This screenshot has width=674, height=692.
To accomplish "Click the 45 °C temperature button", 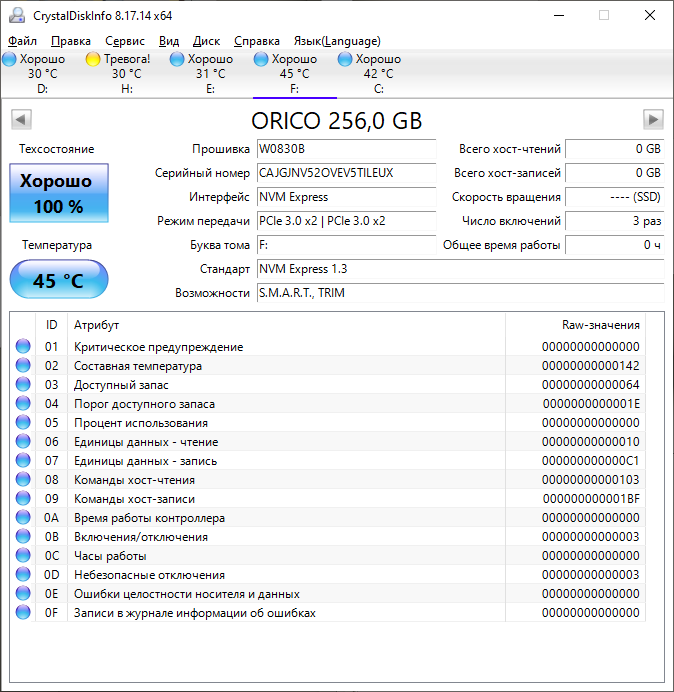I will (59, 279).
